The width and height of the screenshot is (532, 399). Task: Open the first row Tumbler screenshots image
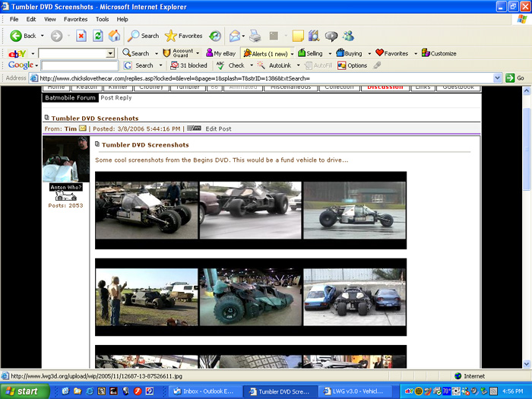pos(251,211)
